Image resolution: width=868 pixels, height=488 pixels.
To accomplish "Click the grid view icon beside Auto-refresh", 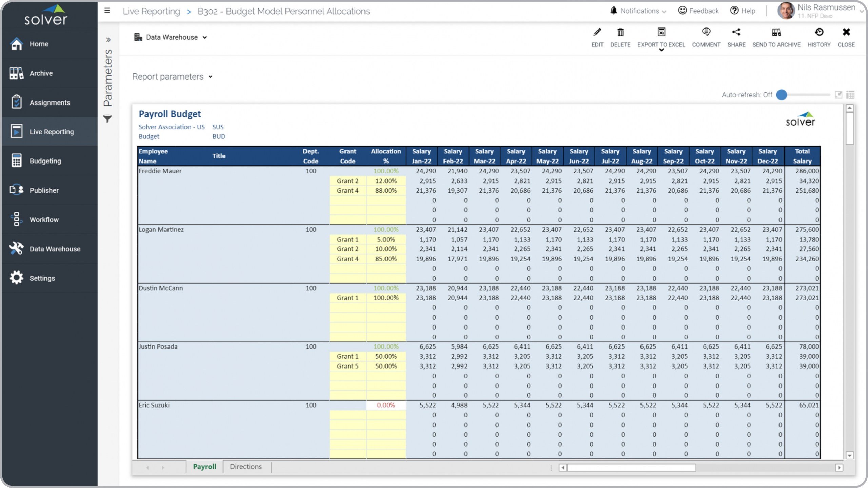I will click(850, 95).
